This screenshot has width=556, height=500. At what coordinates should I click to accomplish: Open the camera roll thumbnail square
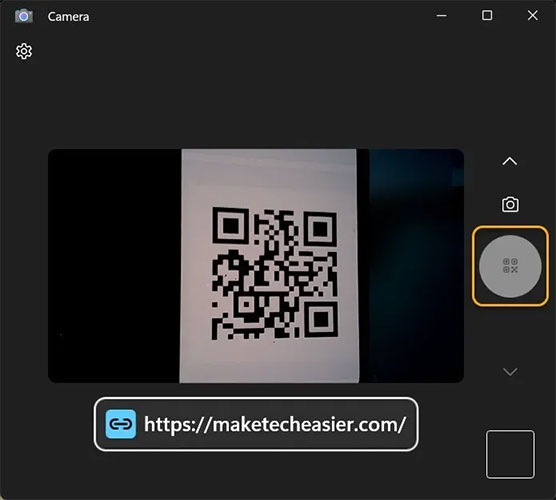click(x=510, y=454)
